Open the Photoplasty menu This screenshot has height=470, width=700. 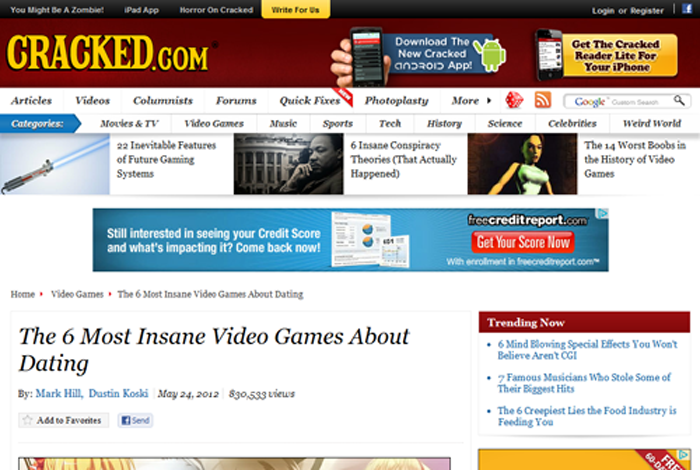click(396, 101)
